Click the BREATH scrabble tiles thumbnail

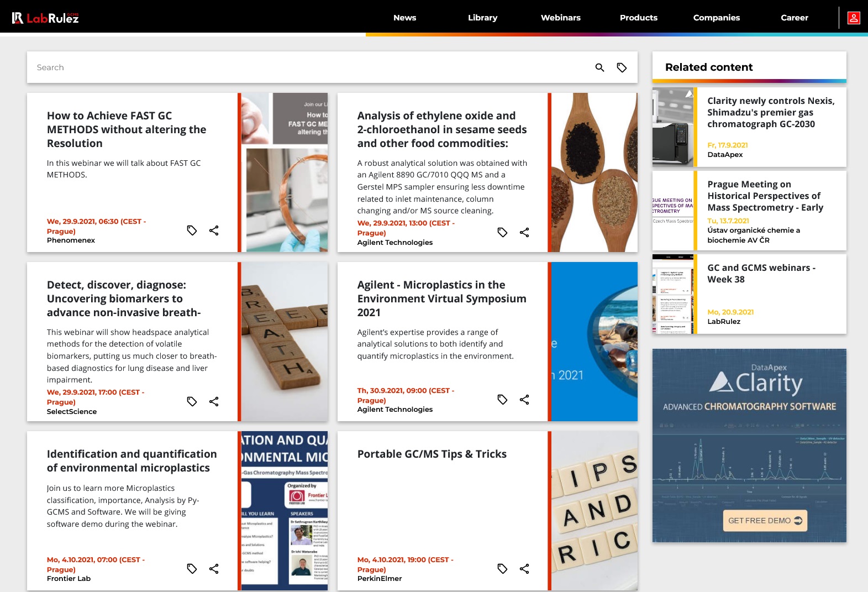[285, 342]
